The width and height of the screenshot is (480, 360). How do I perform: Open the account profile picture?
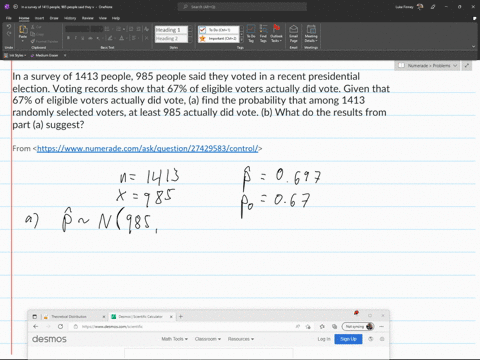420,7
